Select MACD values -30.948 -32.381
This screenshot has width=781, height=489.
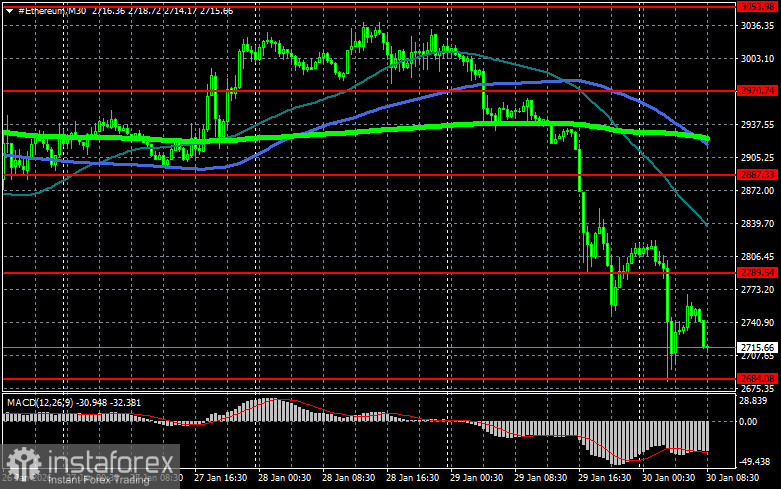click(x=106, y=402)
